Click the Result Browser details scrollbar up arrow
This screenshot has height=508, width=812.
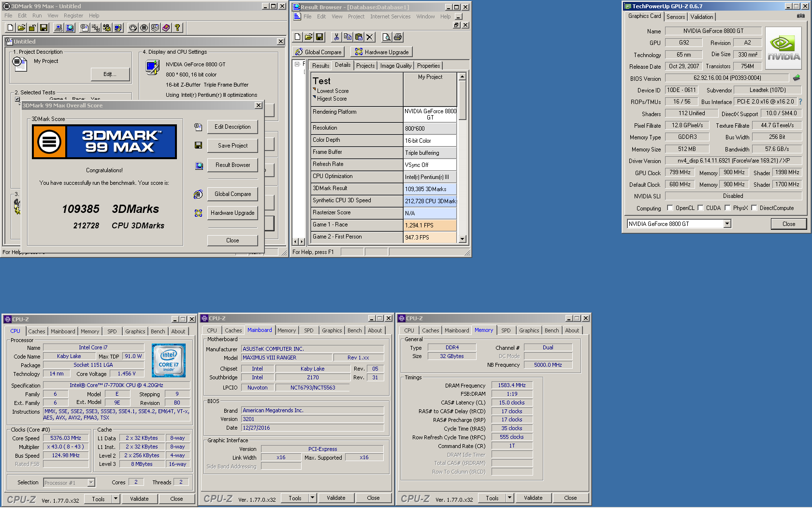463,76
